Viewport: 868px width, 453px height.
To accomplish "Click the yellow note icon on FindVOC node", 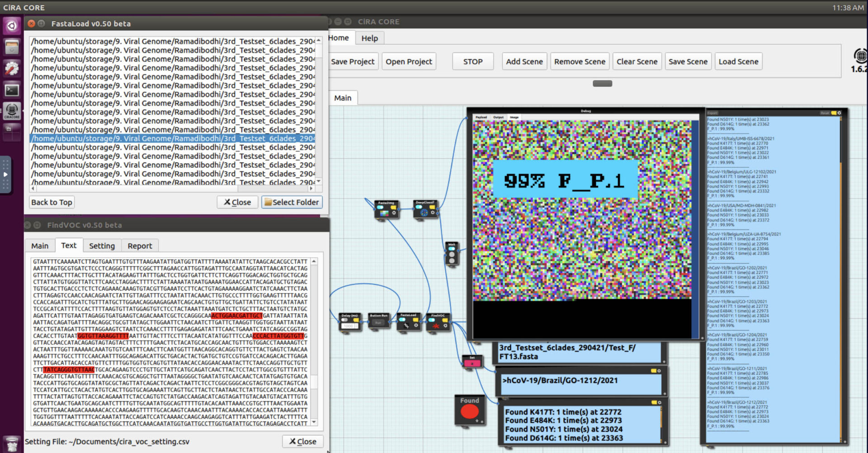I will pyautogui.click(x=445, y=320).
